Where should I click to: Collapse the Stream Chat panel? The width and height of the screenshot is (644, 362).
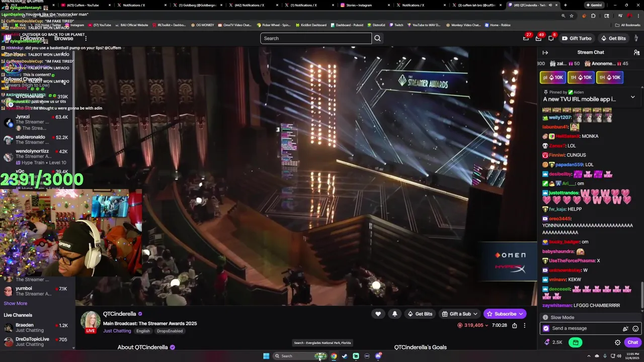click(545, 52)
